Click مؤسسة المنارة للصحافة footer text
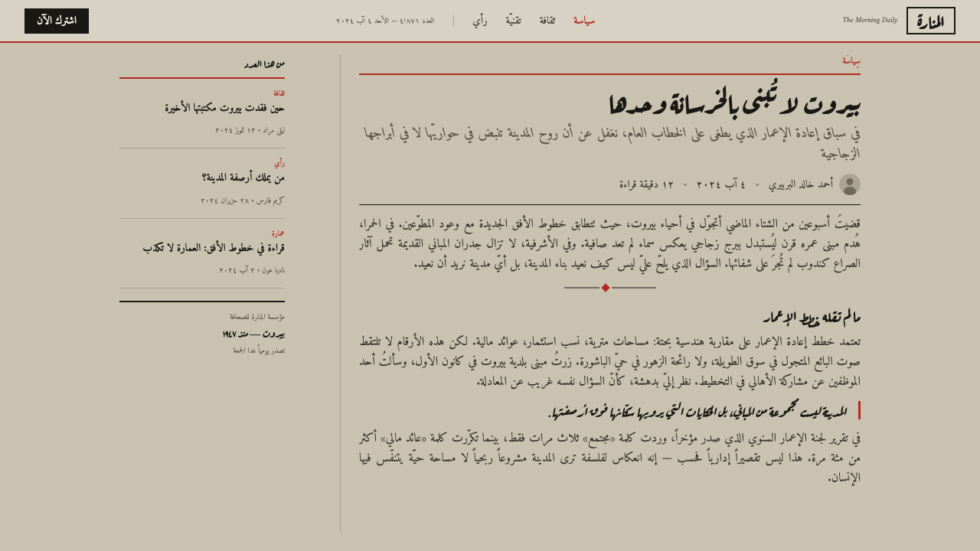Image resolution: width=980 pixels, height=551 pixels. (257, 317)
